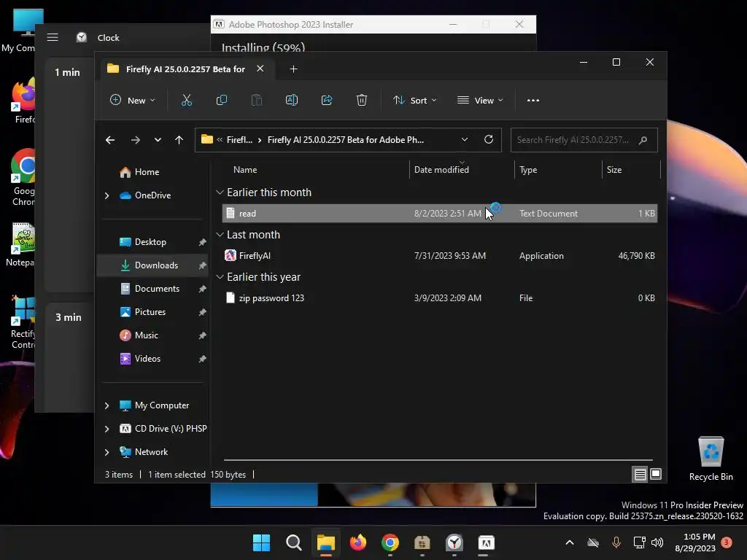Select Downloads in the navigation pane
747x560 pixels.
point(153,265)
